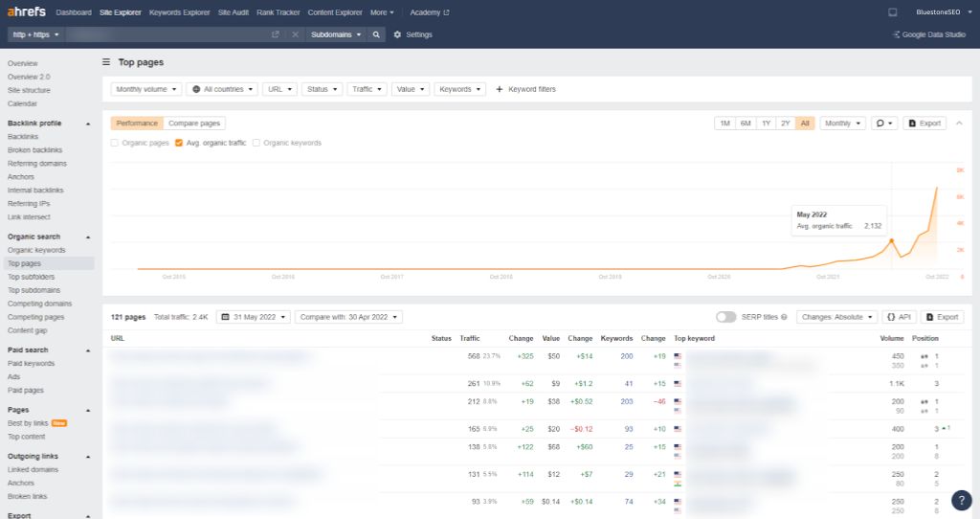
Task: Click the search magnifier icon
Action: point(377,34)
